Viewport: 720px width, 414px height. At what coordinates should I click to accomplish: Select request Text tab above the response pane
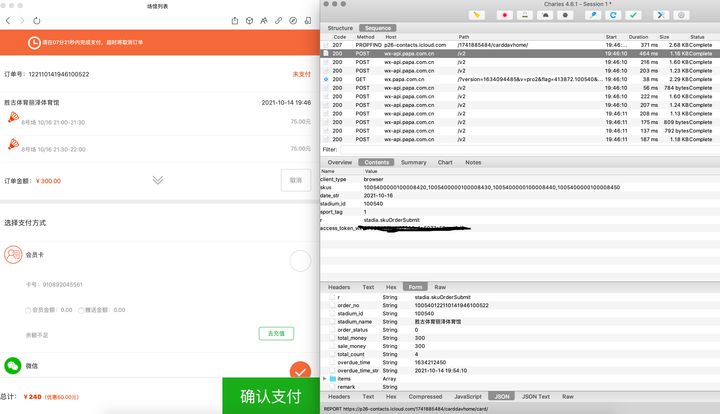coord(368,287)
